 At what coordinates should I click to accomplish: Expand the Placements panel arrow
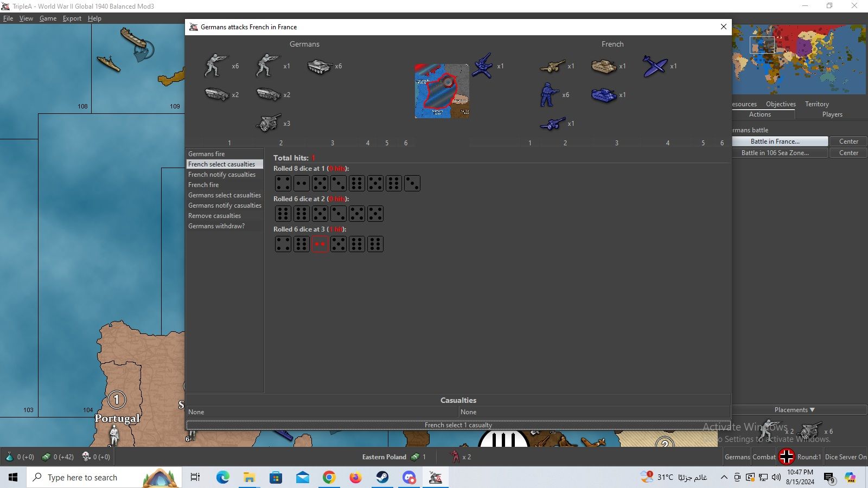pyautogui.click(x=812, y=410)
